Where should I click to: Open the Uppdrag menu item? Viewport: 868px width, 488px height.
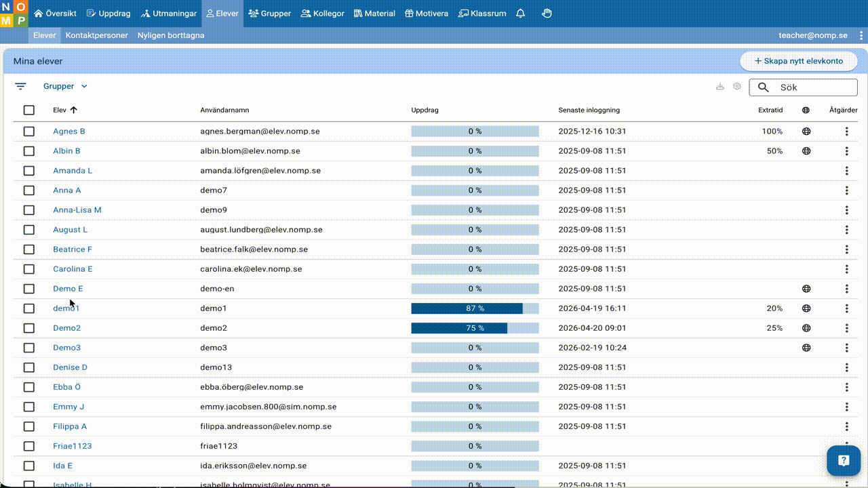[x=110, y=14]
